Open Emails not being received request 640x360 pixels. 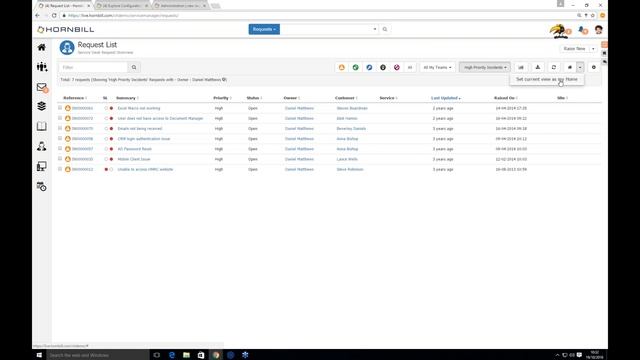140,129
